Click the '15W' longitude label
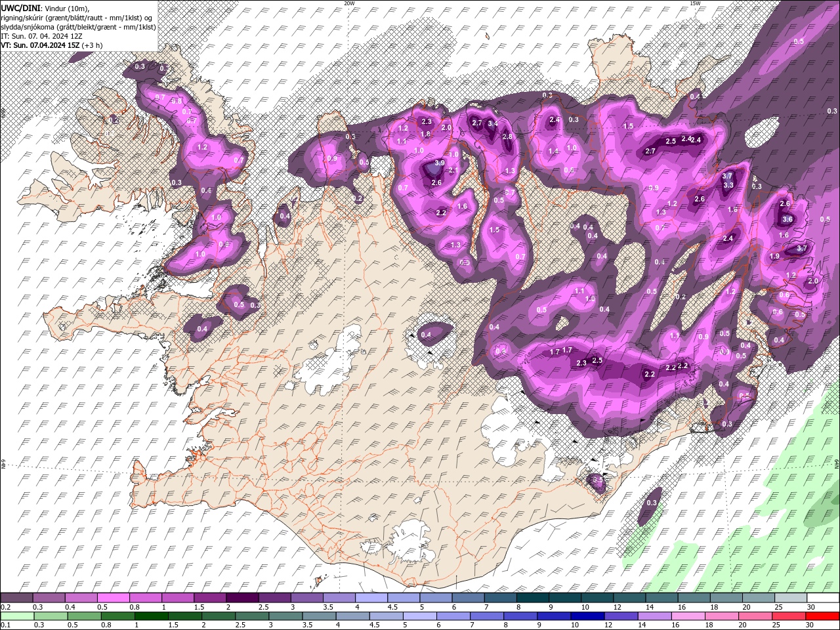Screen dimensions: 840x630 click(695, 3)
